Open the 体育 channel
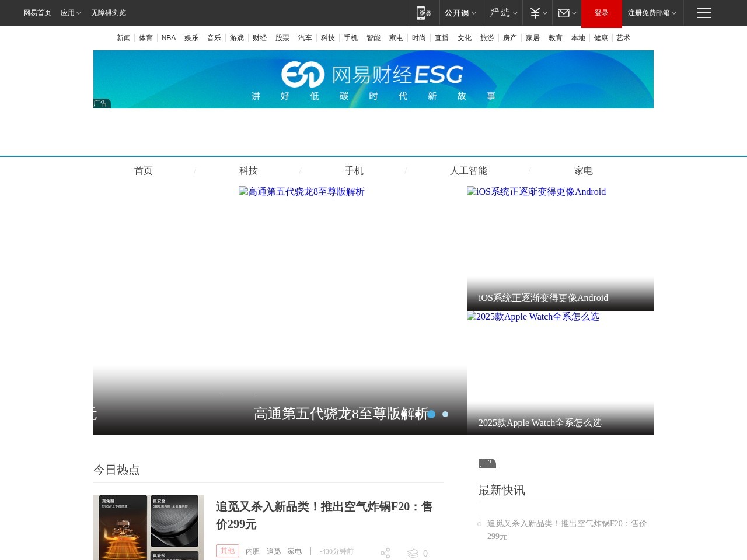 (x=146, y=38)
